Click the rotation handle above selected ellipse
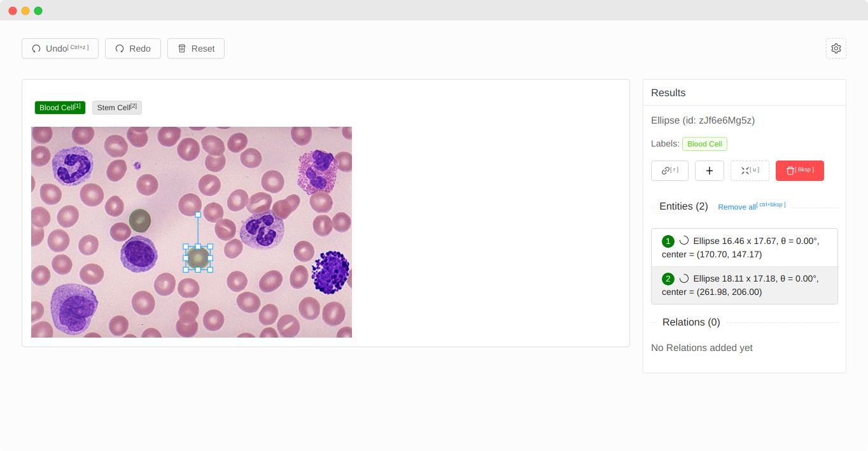The height and width of the screenshot is (451, 868). [198, 215]
